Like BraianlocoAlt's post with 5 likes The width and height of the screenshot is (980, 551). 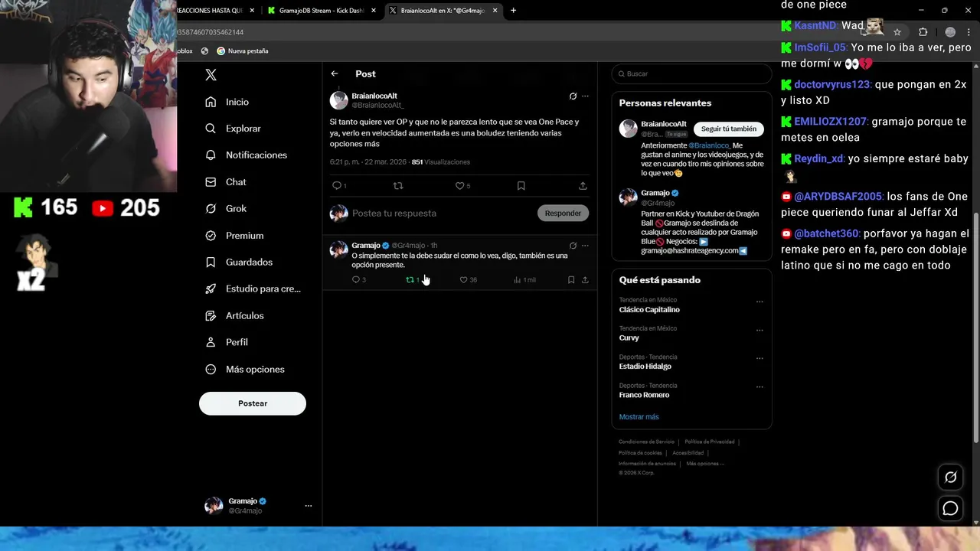coord(459,185)
